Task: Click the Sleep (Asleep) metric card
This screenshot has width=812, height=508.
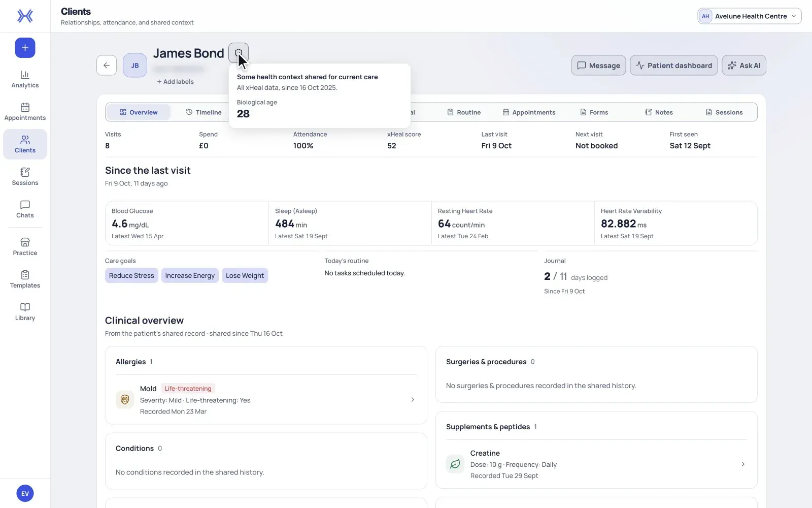Action: click(350, 224)
